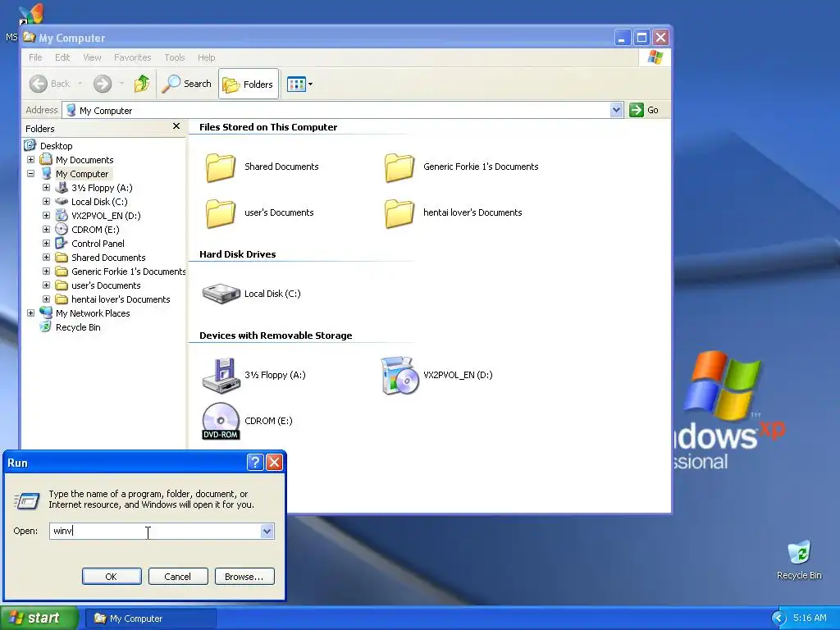The height and width of the screenshot is (630, 840).
Task: Select VX2PVOL_EN (D:) icon in tree
Action: pyautogui.click(x=62, y=216)
